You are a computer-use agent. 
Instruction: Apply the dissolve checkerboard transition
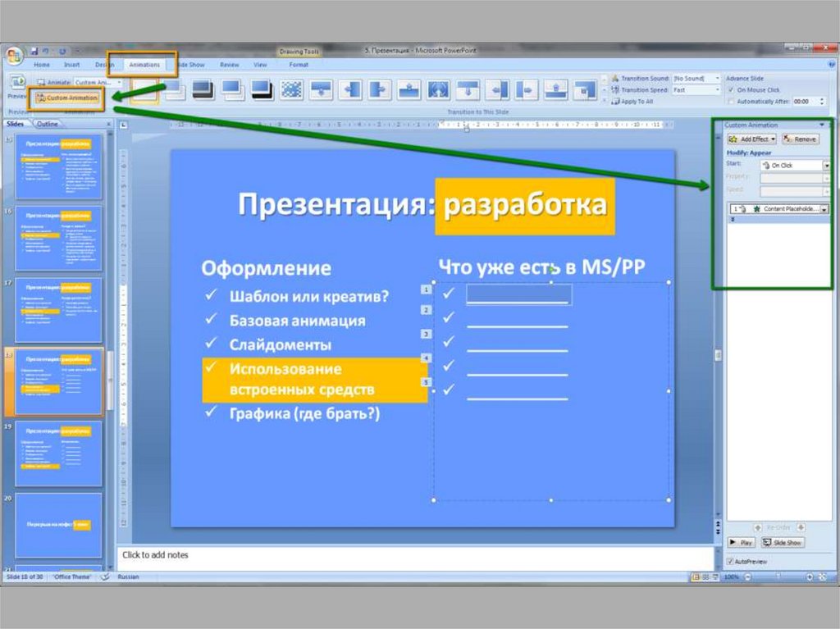click(291, 90)
